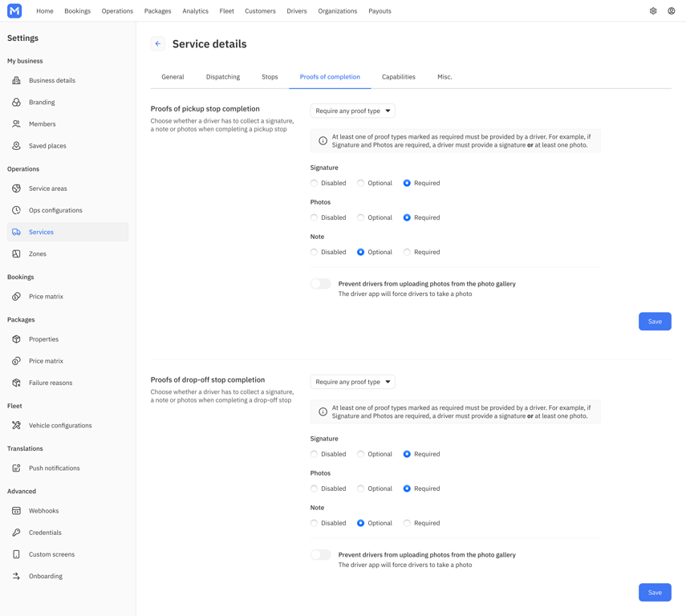Open Webhooks via its sidebar icon
This screenshot has height=616, width=686.
point(16,511)
